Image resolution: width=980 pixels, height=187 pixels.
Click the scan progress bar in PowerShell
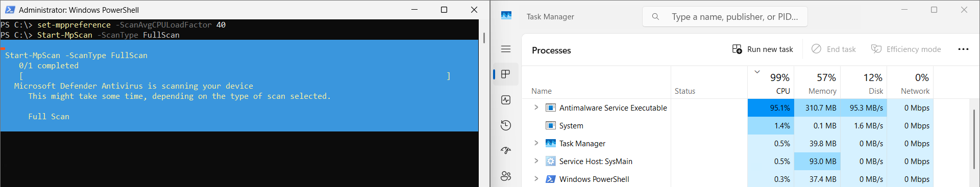point(235,76)
